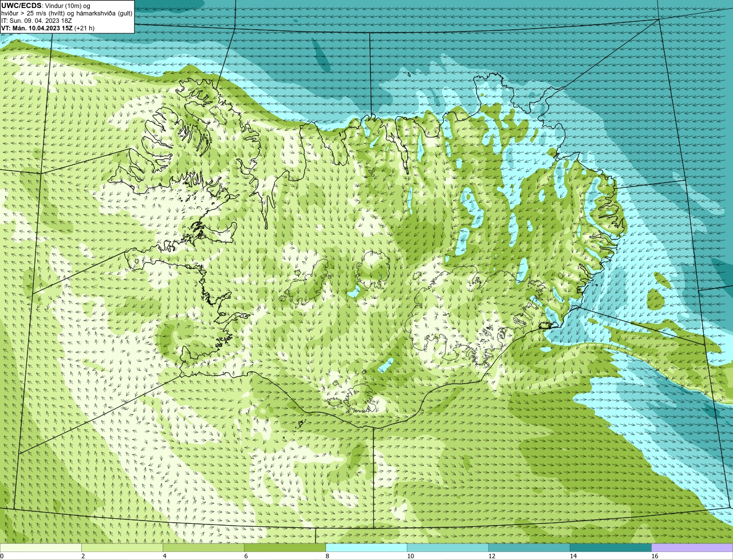Click the dark teal 14–16 m/s legend swatch
Image resolution: width=733 pixels, height=560 pixels.
coord(610,547)
